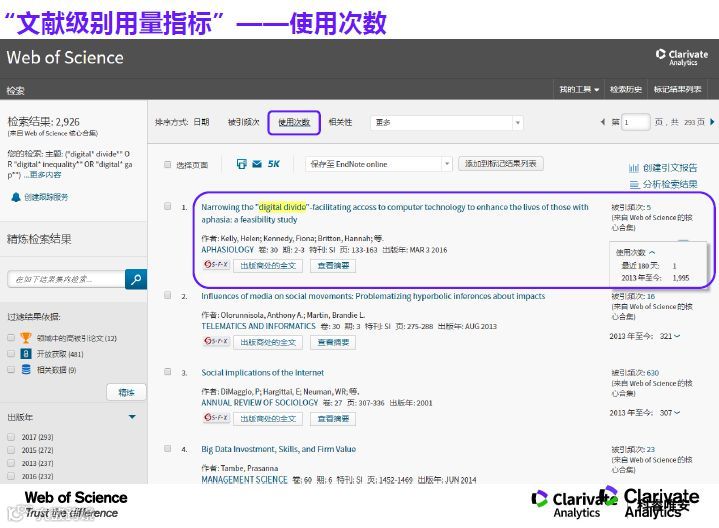The width and height of the screenshot is (719, 528).
Task: Click the search link in header bar
Action: tap(15, 91)
